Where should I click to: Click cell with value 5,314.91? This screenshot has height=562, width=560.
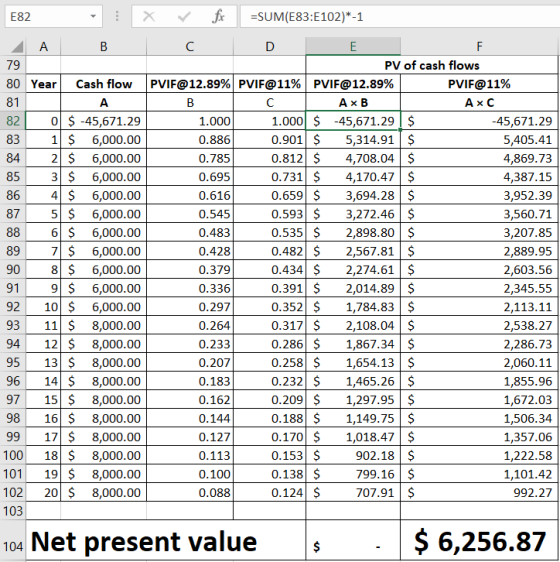(353, 139)
